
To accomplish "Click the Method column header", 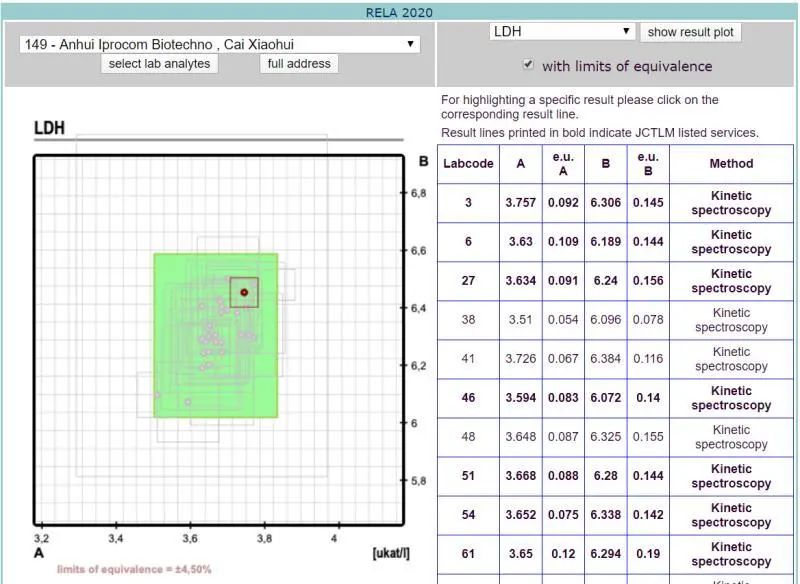I will click(x=731, y=164).
